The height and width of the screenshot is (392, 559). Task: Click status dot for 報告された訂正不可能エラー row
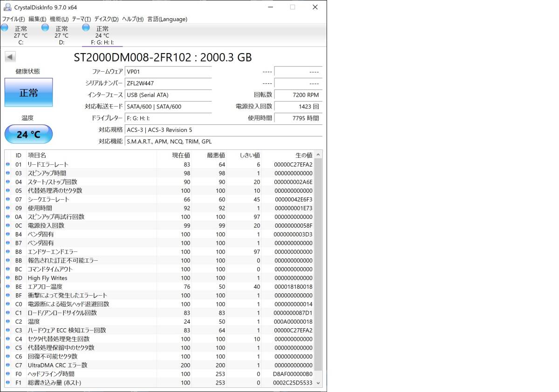(x=7, y=261)
